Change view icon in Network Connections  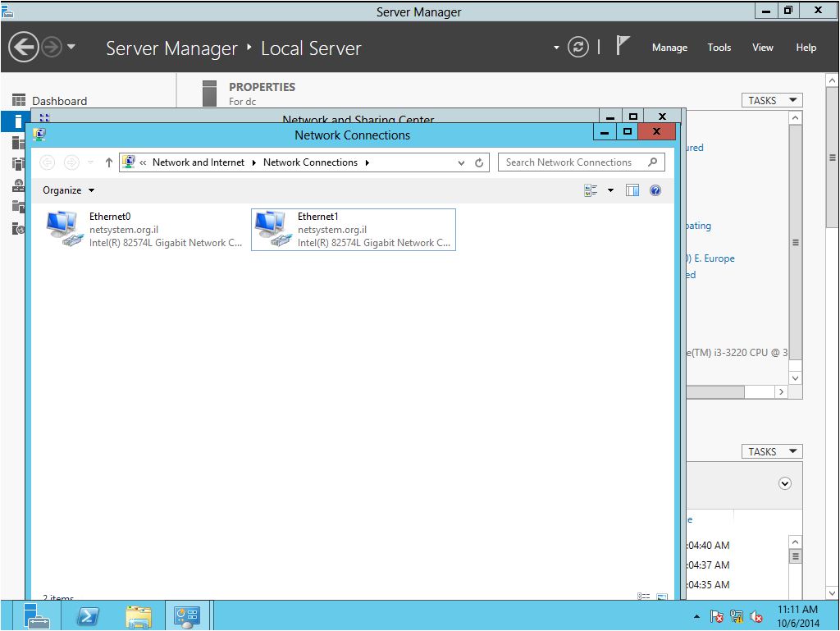[x=591, y=190]
